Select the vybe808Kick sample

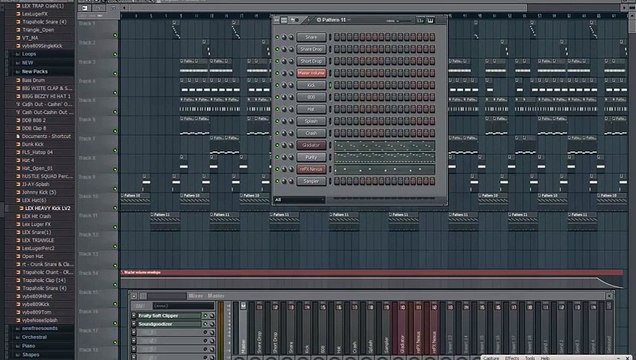coord(36,304)
